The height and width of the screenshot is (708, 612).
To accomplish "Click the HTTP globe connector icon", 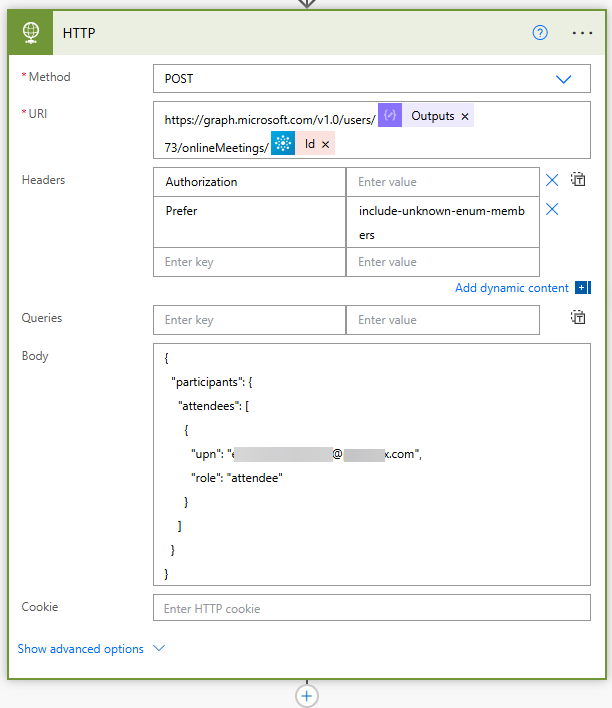I will (x=31, y=33).
